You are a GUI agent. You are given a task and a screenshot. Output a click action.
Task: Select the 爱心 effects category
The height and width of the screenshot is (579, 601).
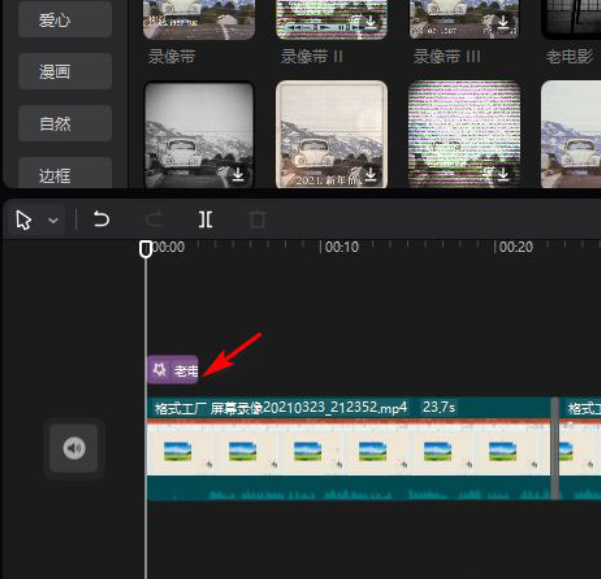click(65, 19)
